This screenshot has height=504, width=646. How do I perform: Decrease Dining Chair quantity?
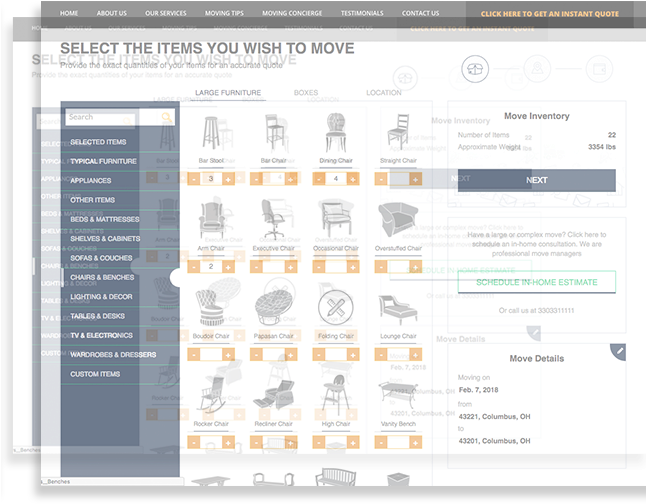pos(318,179)
